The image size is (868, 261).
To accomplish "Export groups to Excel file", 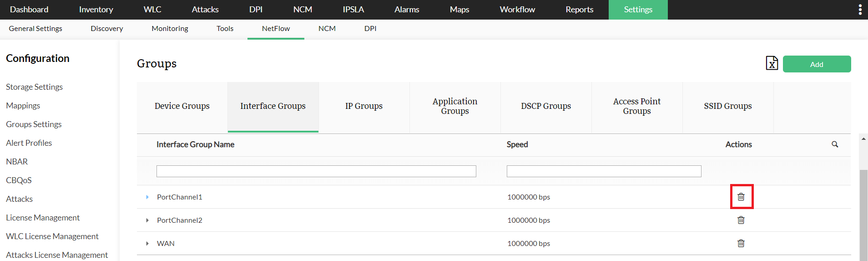I will click(772, 63).
